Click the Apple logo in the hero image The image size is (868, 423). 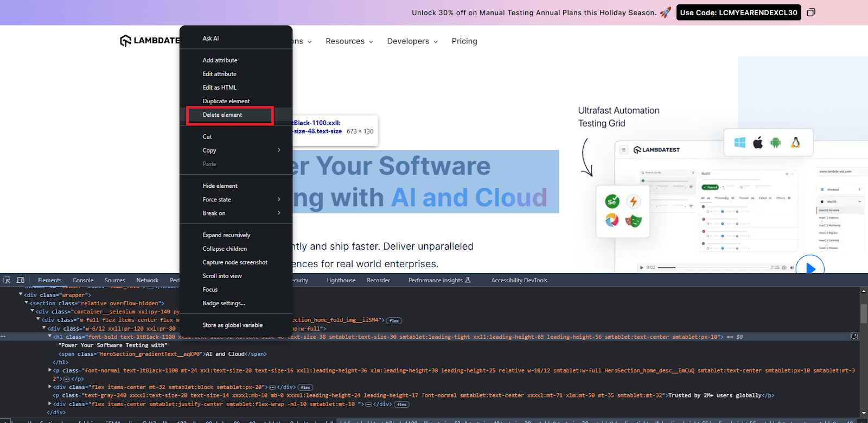point(758,142)
